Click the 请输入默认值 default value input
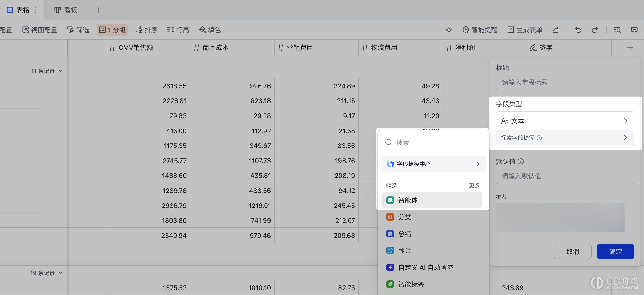 point(565,176)
